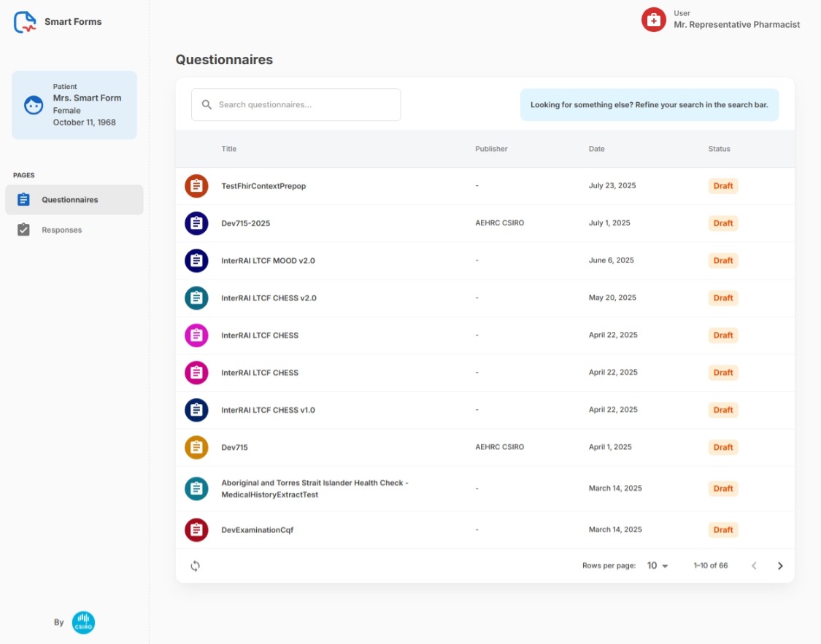Screen dimensions: 821x644
Task: Click the magnifier icon in the search bar
Action: 207,105
